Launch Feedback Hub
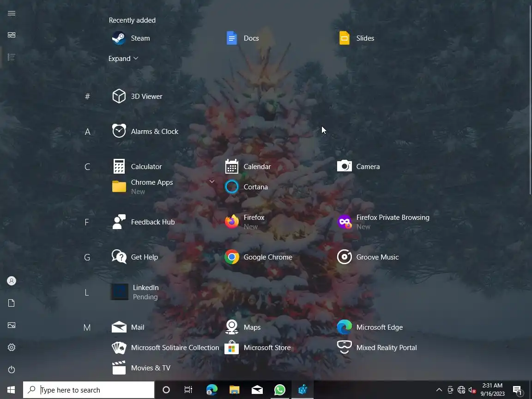532x399 pixels. (144, 222)
